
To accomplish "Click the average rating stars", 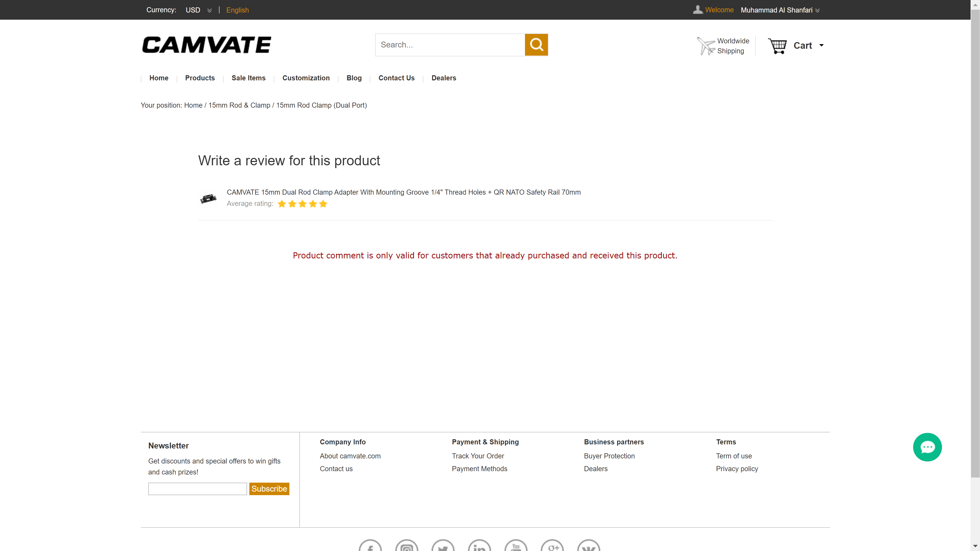I will click(x=302, y=204).
